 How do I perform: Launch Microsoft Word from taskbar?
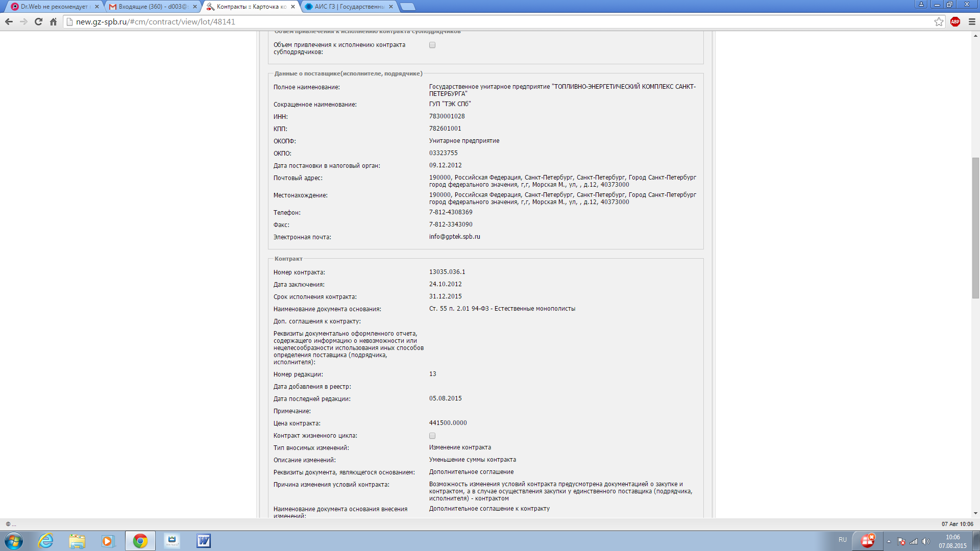click(203, 541)
